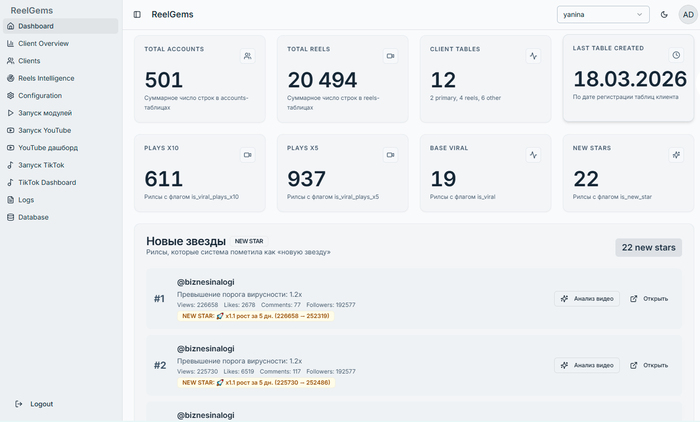
Task: Open Database page
Action: click(x=61, y=217)
